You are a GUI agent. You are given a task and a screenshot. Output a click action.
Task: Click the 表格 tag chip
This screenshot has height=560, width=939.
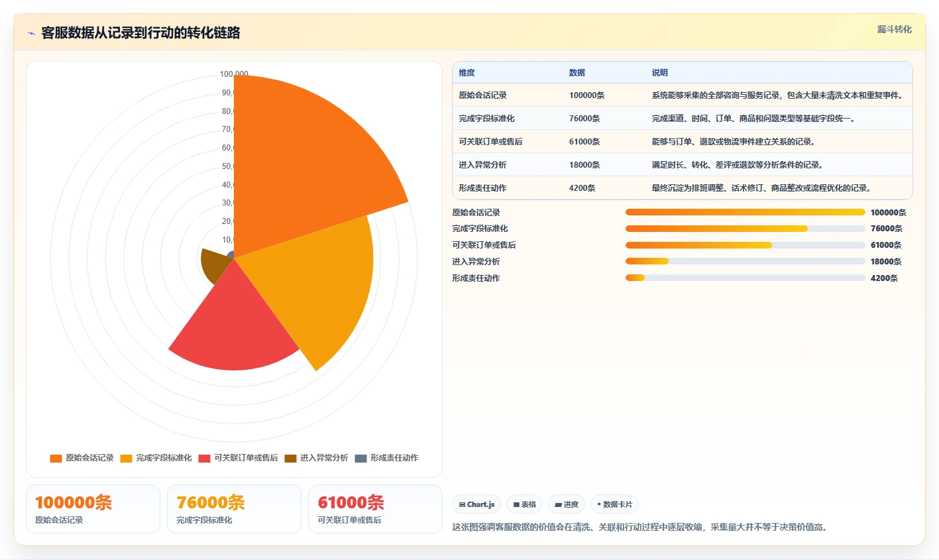[524, 504]
